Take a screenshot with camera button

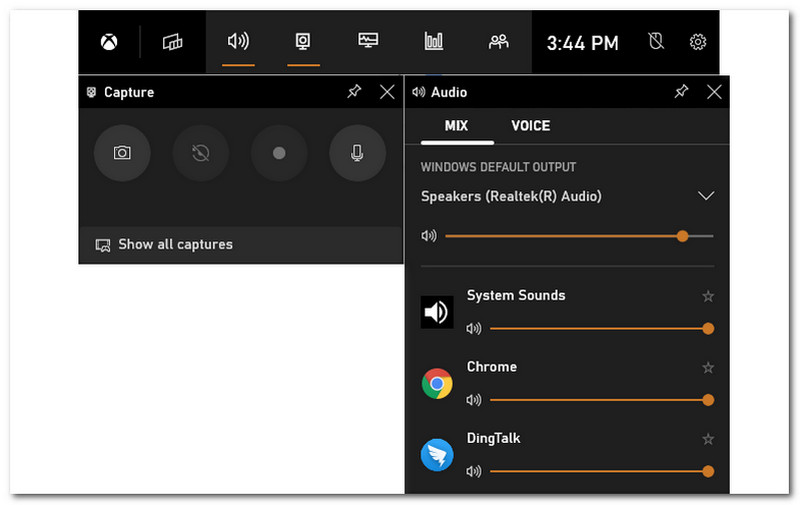coord(122,153)
